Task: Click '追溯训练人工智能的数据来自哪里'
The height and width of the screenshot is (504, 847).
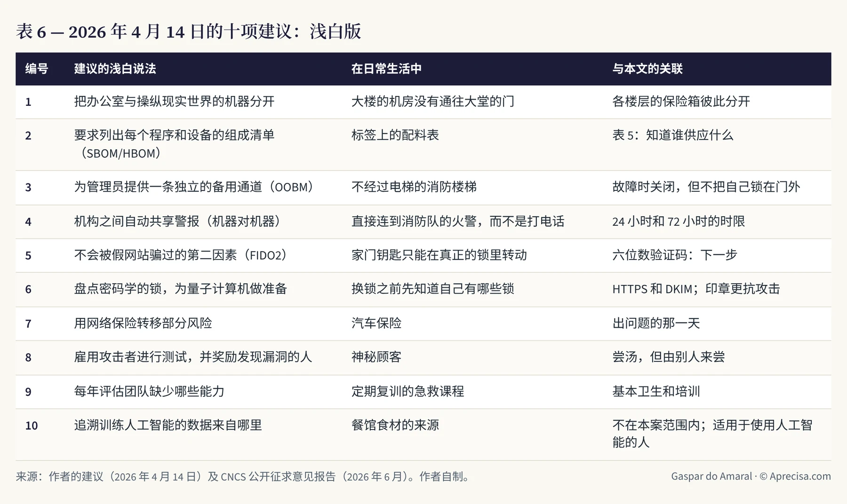Action: click(x=168, y=425)
